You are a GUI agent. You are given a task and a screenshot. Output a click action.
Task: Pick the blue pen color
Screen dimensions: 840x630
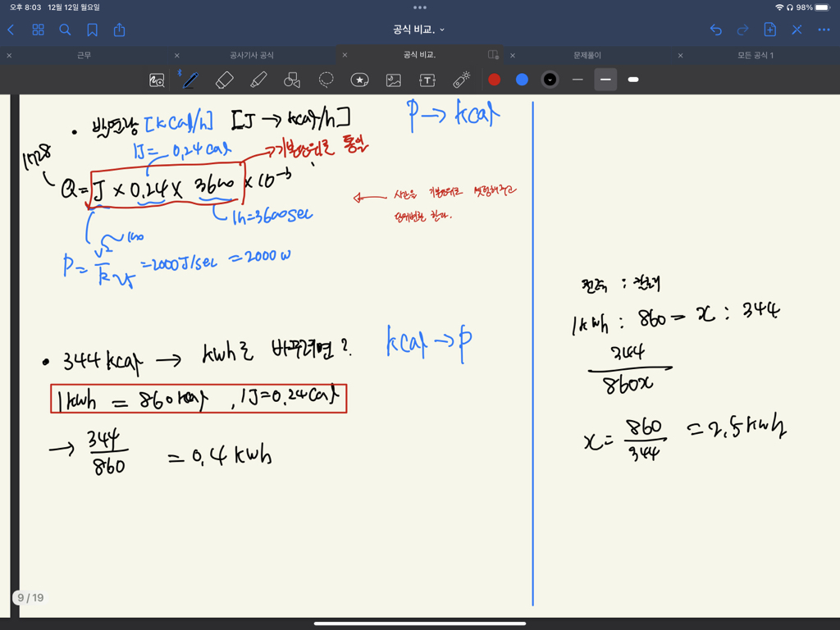(x=522, y=80)
